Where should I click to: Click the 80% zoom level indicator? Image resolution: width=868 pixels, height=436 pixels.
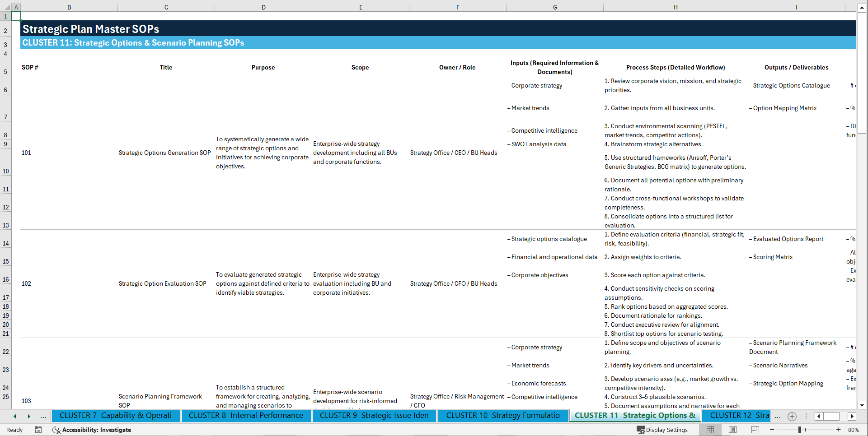coord(854,430)
